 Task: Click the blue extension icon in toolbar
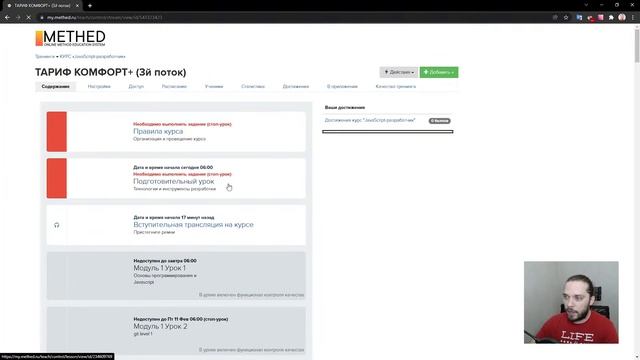click(x=579, y=18)
